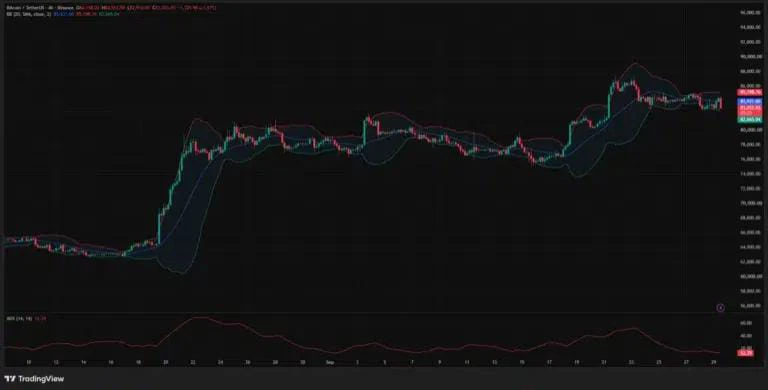Click the 60,000.00 price axis label
This screenshot has height=390, width=768.
750,276
